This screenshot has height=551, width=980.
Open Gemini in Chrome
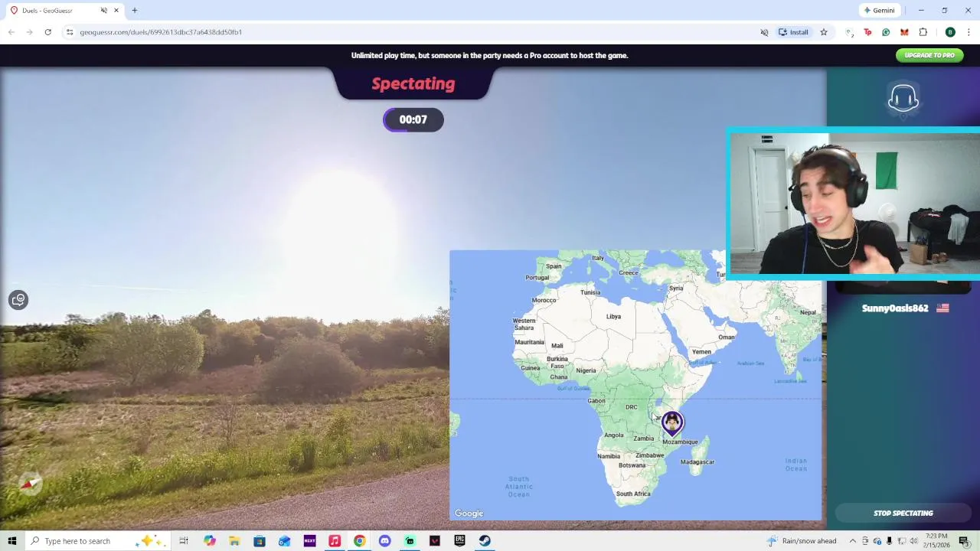pyautogui.click(x=879, y=10)
